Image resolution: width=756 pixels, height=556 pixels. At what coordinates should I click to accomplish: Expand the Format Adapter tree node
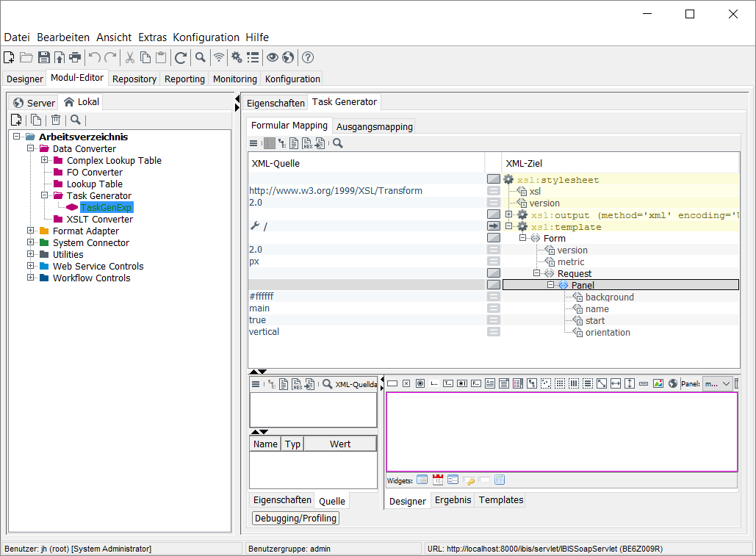pos(31,231)
